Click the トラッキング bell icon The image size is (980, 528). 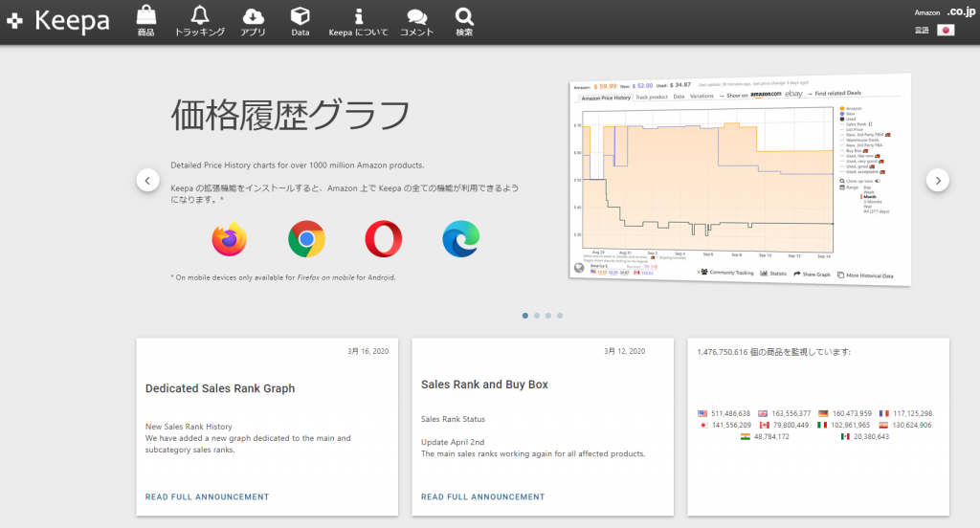tap(199, 16)
